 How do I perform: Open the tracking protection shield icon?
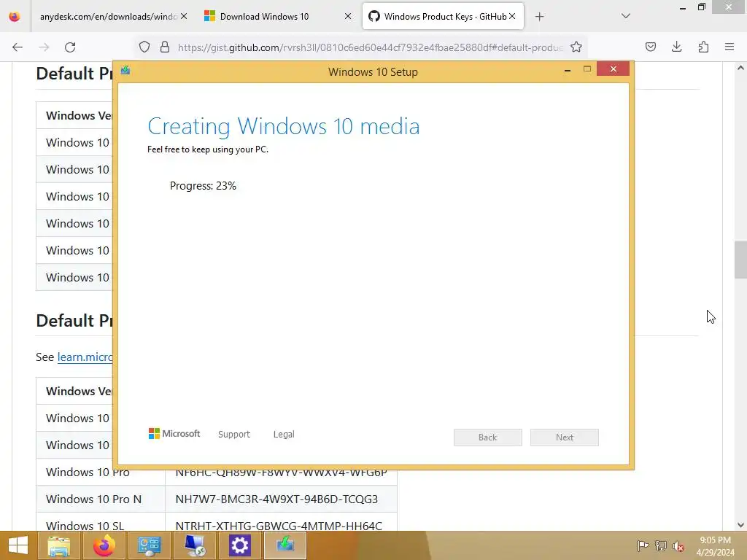144,47
